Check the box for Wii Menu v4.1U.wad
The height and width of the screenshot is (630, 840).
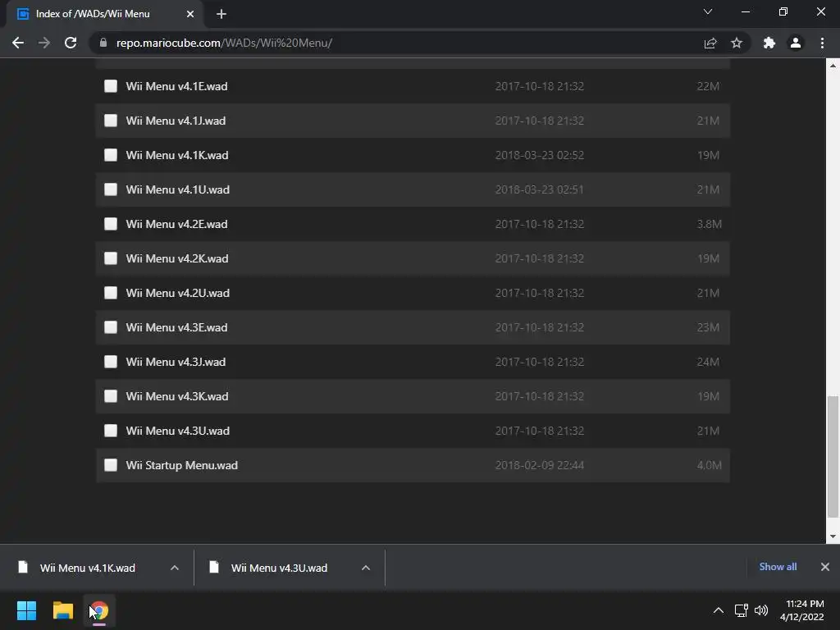click(x=111, y=189)
